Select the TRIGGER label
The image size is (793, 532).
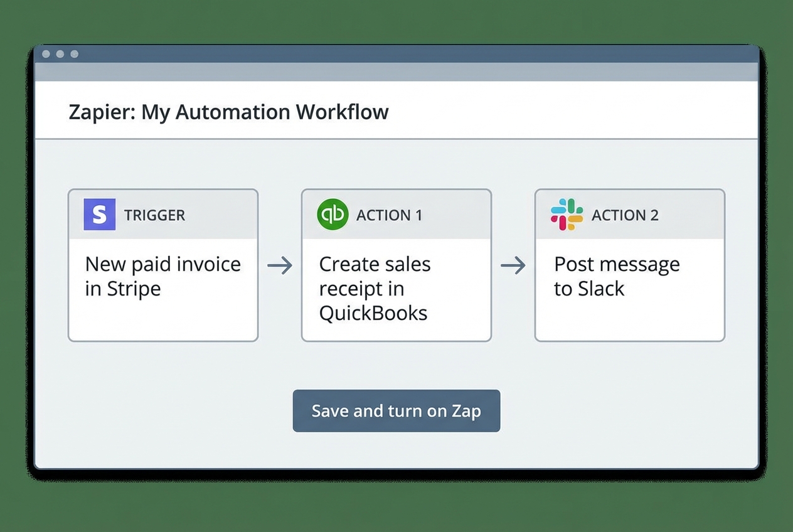[x=155, y=215]
